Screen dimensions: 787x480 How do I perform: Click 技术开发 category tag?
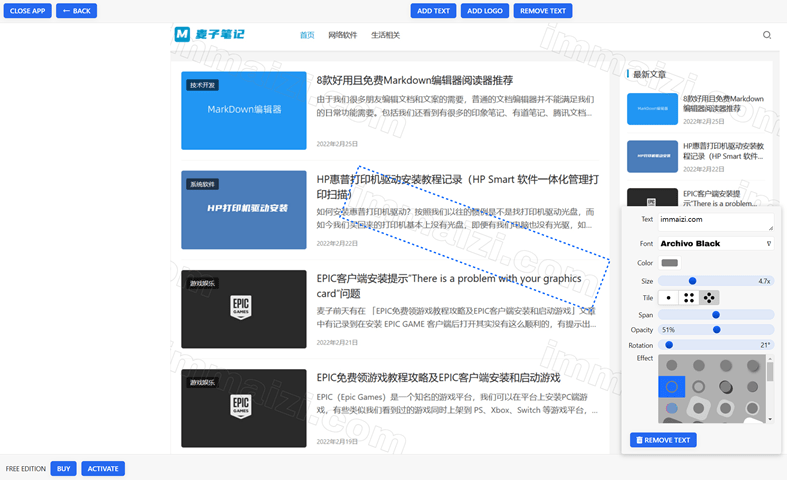(202, 85)
